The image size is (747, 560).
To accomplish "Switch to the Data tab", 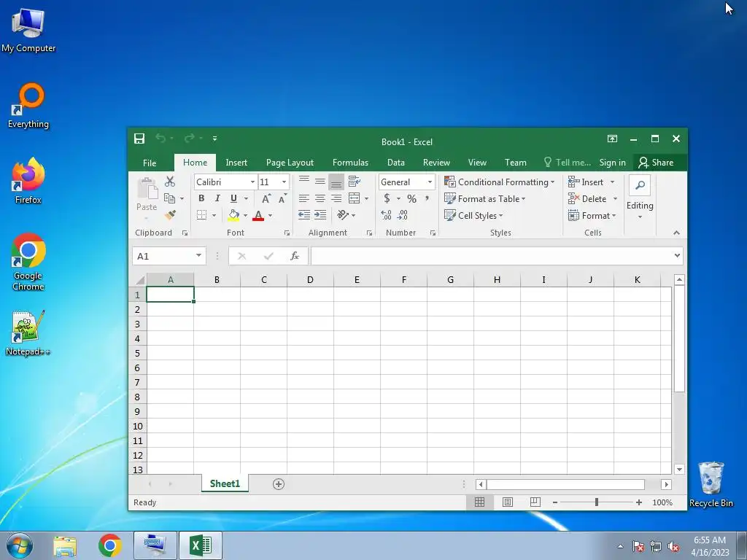I will point(396,163).
